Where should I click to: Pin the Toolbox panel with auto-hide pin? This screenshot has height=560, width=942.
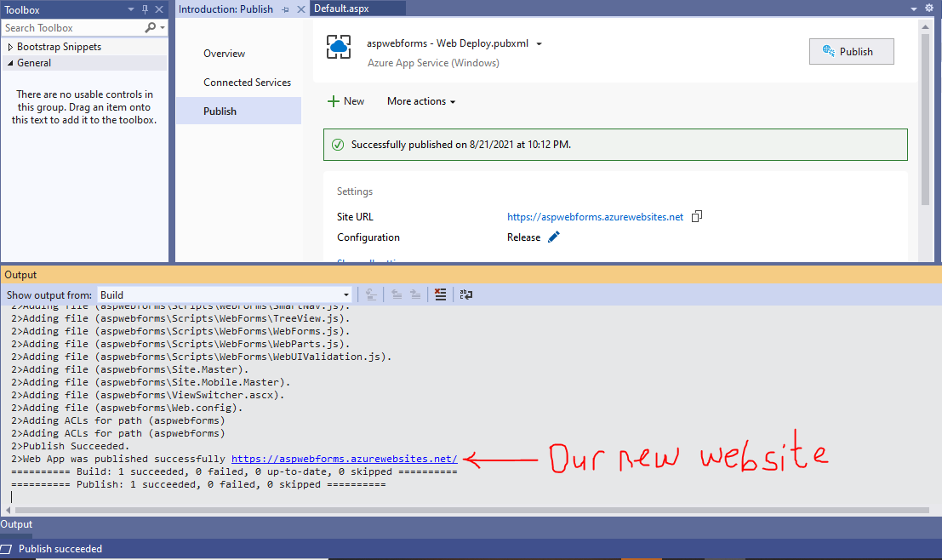(x=145, y=9)
